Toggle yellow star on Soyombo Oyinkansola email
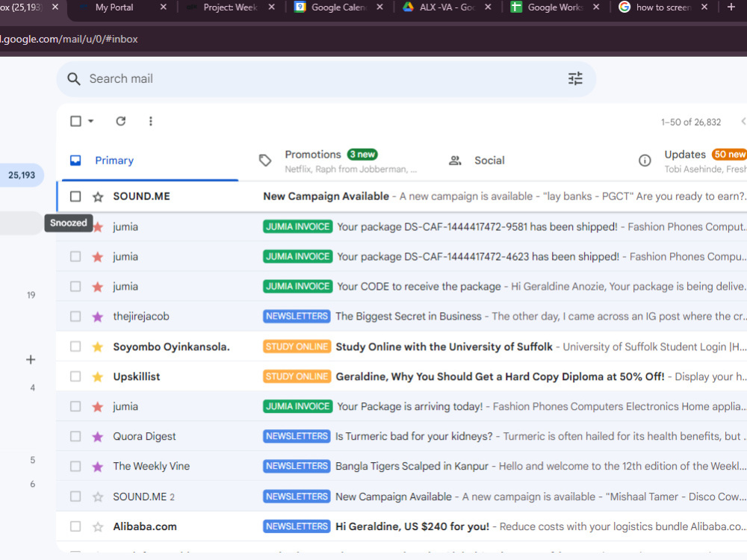The height and width of the screenshot is (560, 747). pos(98,346)
